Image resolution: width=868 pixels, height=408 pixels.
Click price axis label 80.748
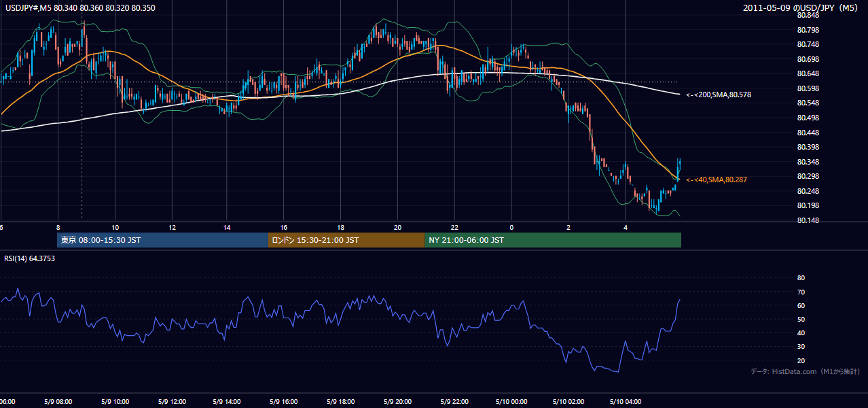(x=808, y=44)
